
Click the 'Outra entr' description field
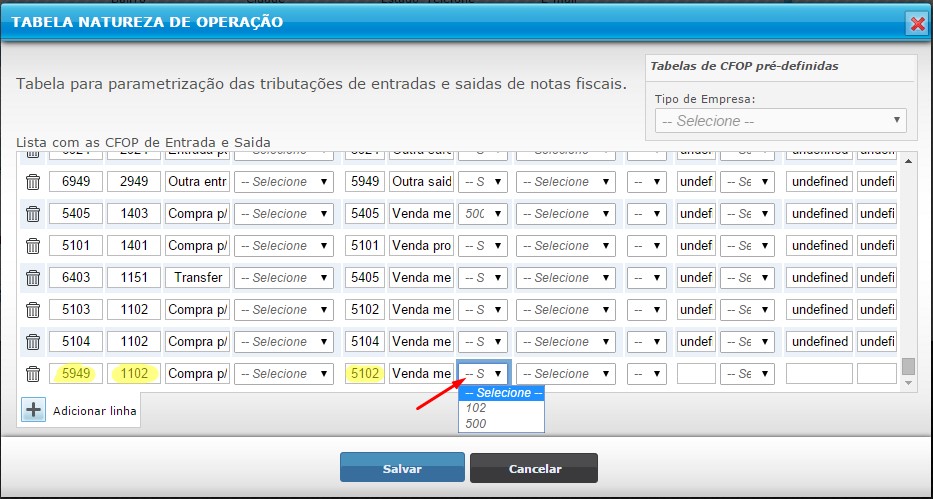coord(197,181)
